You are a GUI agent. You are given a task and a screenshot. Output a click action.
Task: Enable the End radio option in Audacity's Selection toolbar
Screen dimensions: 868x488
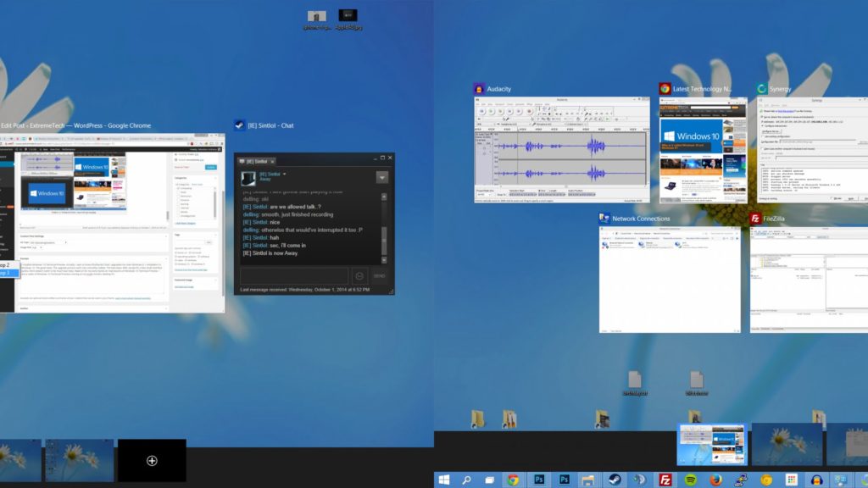[x=540, y=189]
